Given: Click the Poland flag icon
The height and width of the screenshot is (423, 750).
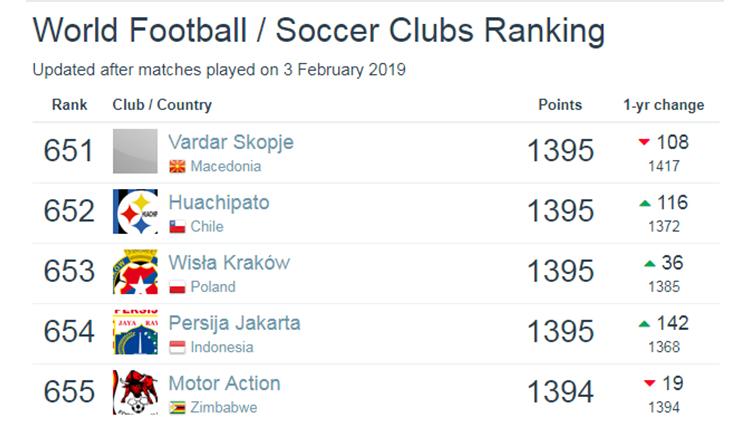Looking at the screenshot, I should 177,287.
